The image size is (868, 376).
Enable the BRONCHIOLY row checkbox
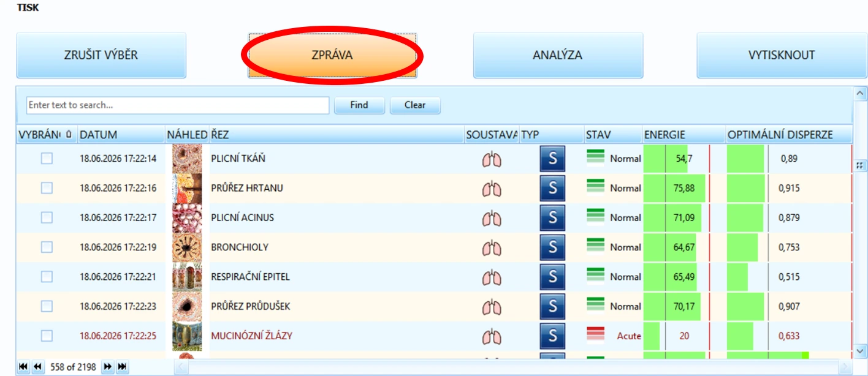pos(47,247)
